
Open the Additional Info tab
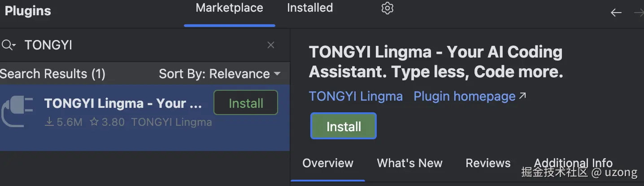(x=573, y=163)
